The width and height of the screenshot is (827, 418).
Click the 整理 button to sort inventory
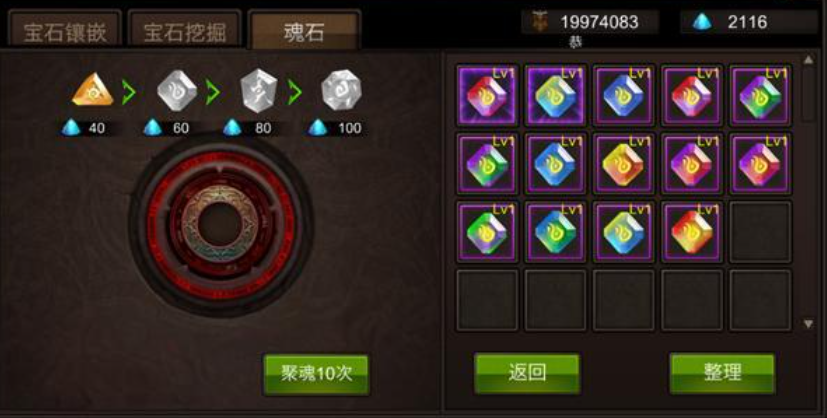click(x=722, y=373)
